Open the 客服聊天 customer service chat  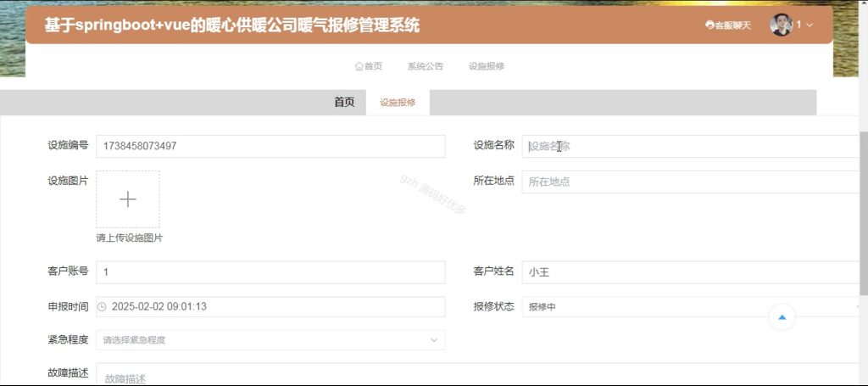[x=728, y=25]
